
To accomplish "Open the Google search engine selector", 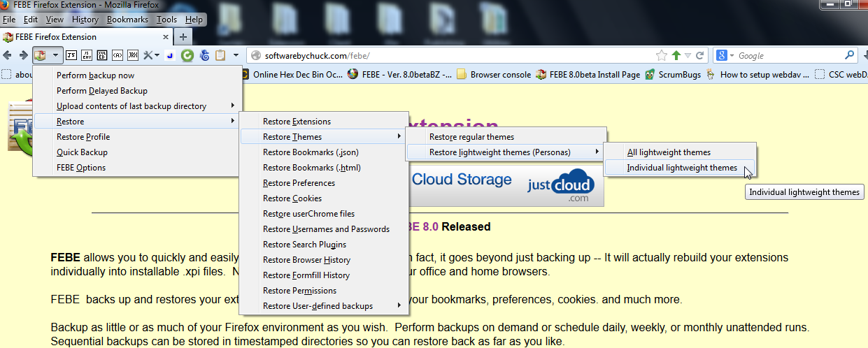I will (x=725, y=55).
